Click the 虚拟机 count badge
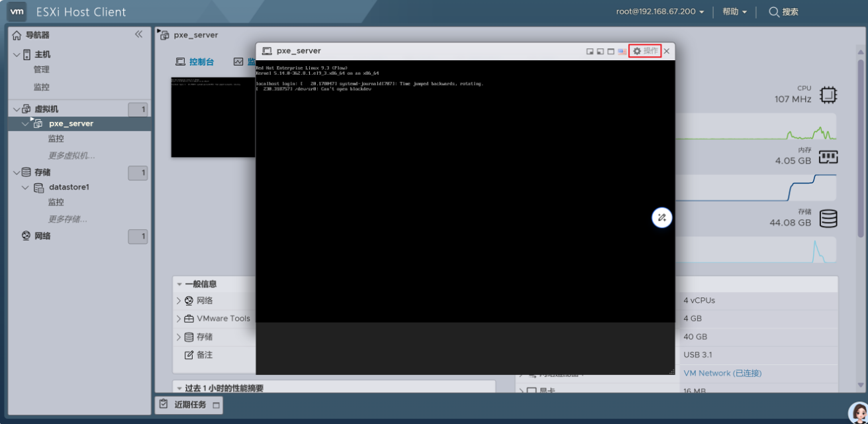This screenshot has width=868, height=424. pos(138,110)
